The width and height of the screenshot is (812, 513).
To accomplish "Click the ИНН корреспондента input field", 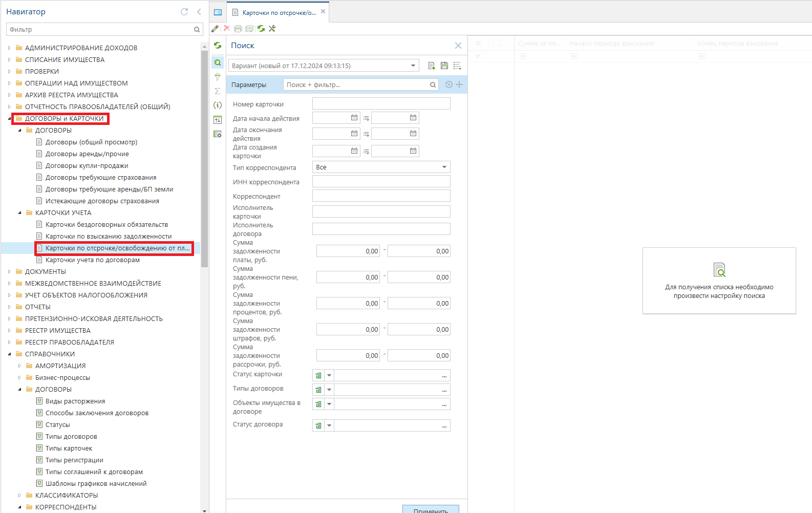I will [x=381, y=181].
